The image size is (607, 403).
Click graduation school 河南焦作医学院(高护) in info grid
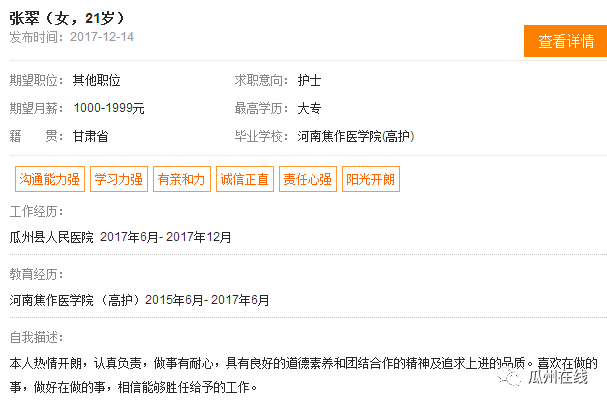(356, 136)
